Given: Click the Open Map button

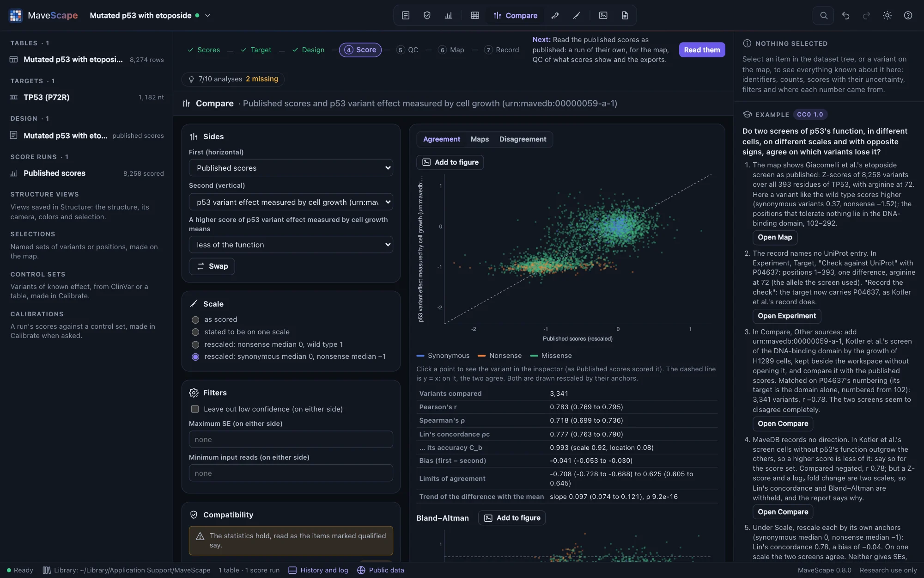Looking at the screenshot, I should coord(775,237).
